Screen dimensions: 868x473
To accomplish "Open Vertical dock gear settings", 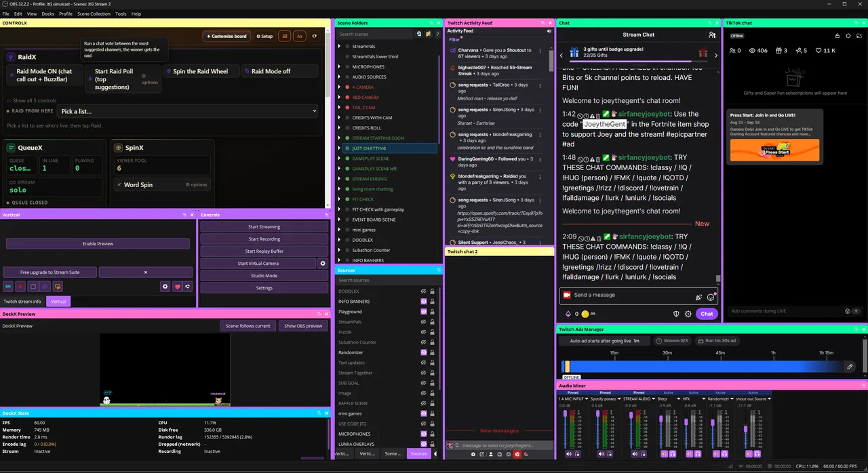I will tap(165, 287).
